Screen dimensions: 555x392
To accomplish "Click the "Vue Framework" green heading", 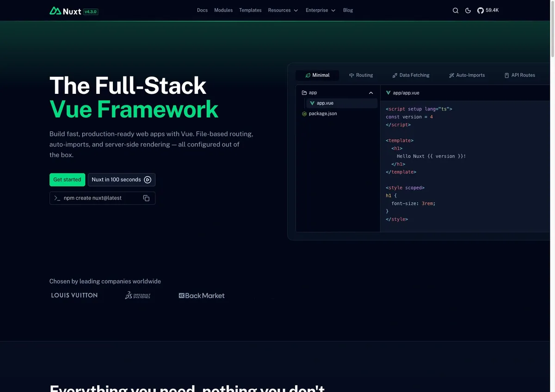I will pyautogui.click(x=134, y=110).
